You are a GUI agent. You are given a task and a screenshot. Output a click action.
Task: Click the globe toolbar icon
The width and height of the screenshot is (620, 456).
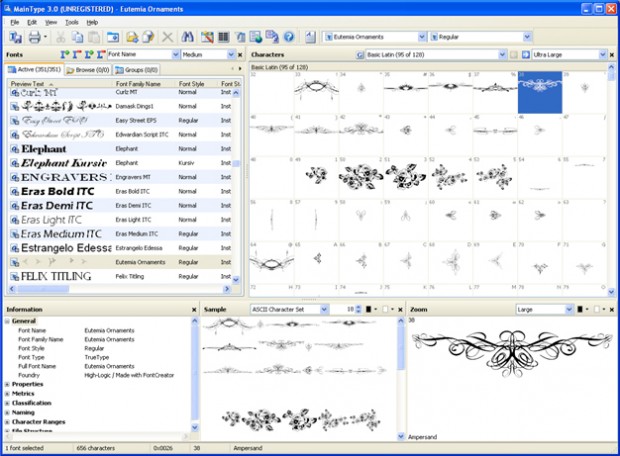pos(256,37)
